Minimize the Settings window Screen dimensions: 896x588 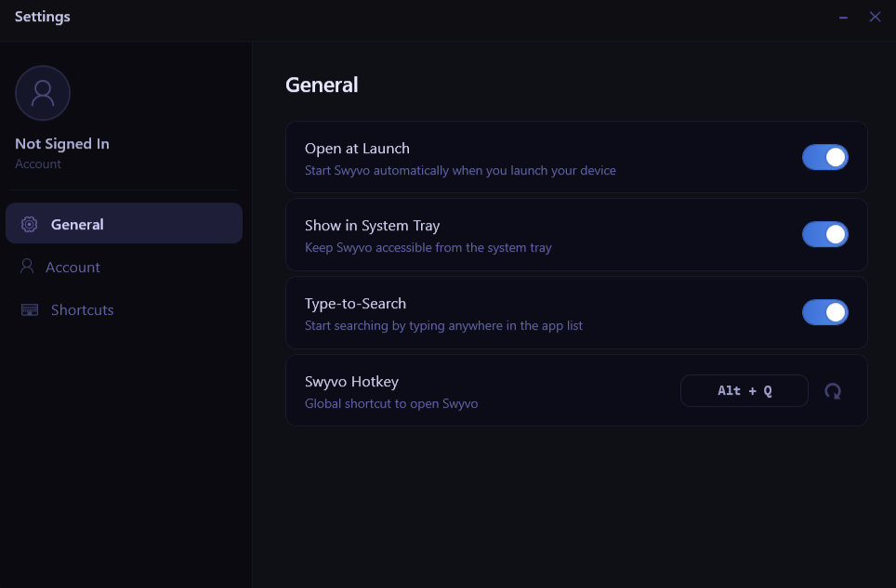pos(843,18)
